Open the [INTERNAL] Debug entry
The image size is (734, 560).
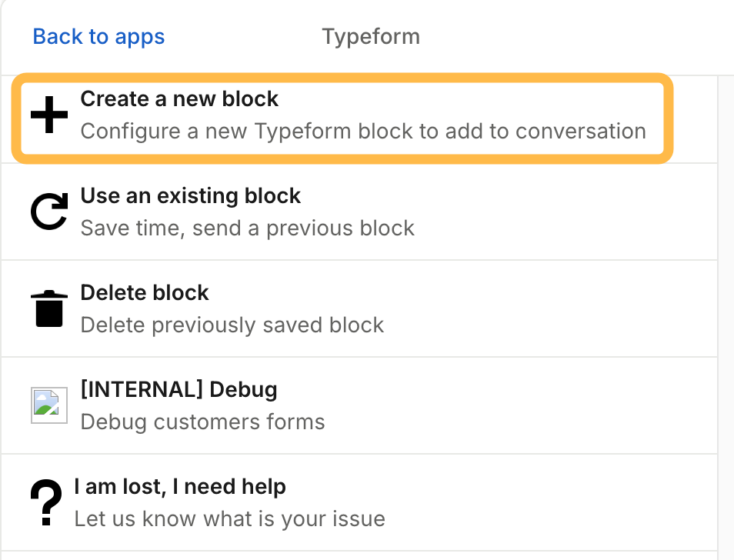[178, 389]
